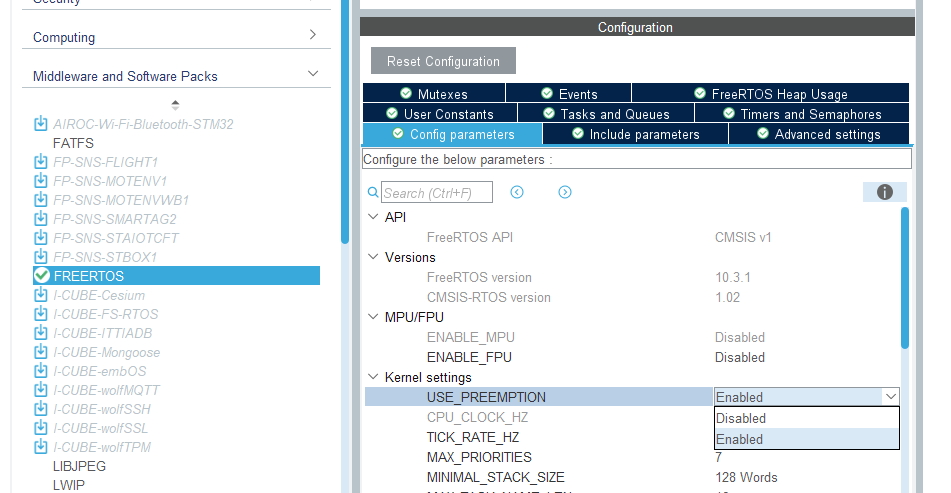Open the parameter info icon
The image size is (951, 493).
tap(884, 192)
